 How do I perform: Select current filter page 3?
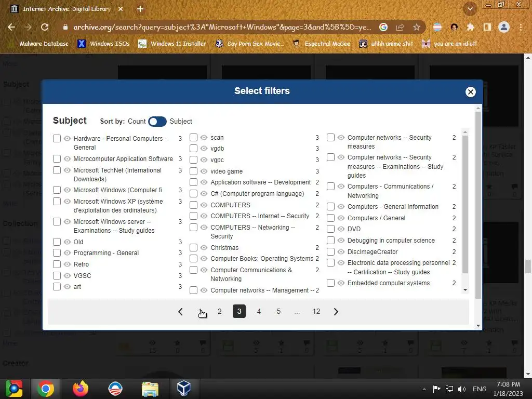[239, 312]
